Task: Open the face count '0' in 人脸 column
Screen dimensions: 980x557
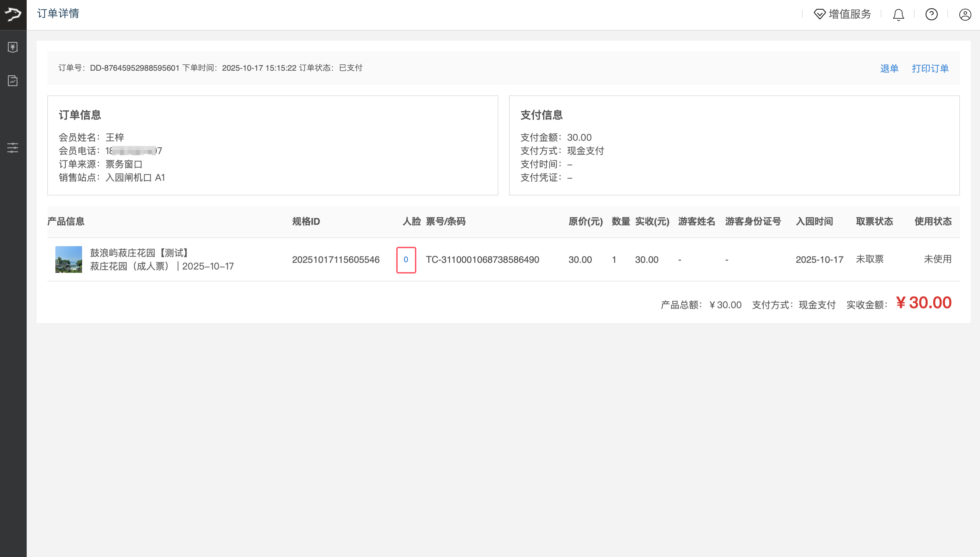Action: click(x=406, y=259)
